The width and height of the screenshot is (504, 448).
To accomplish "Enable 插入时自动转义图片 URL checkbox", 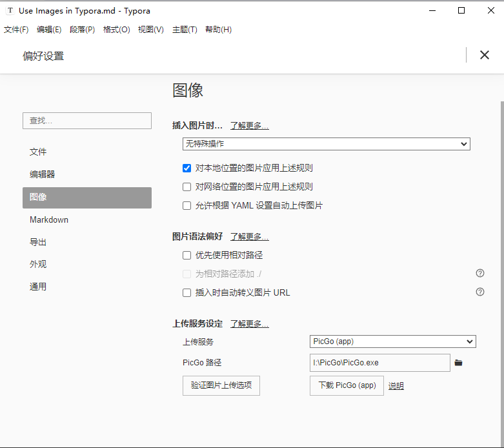I will pos(187,292).
